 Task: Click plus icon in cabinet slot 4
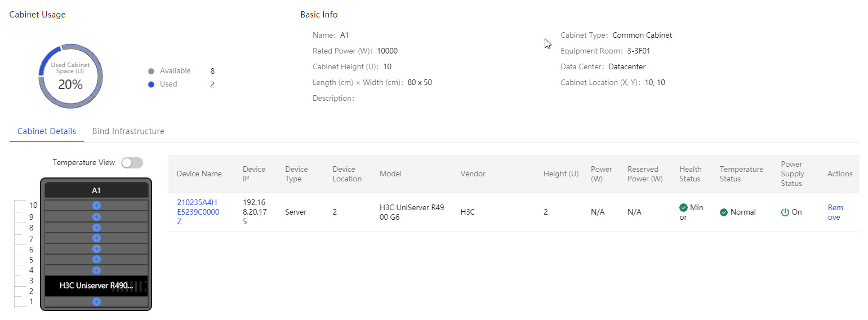point(96,270)
